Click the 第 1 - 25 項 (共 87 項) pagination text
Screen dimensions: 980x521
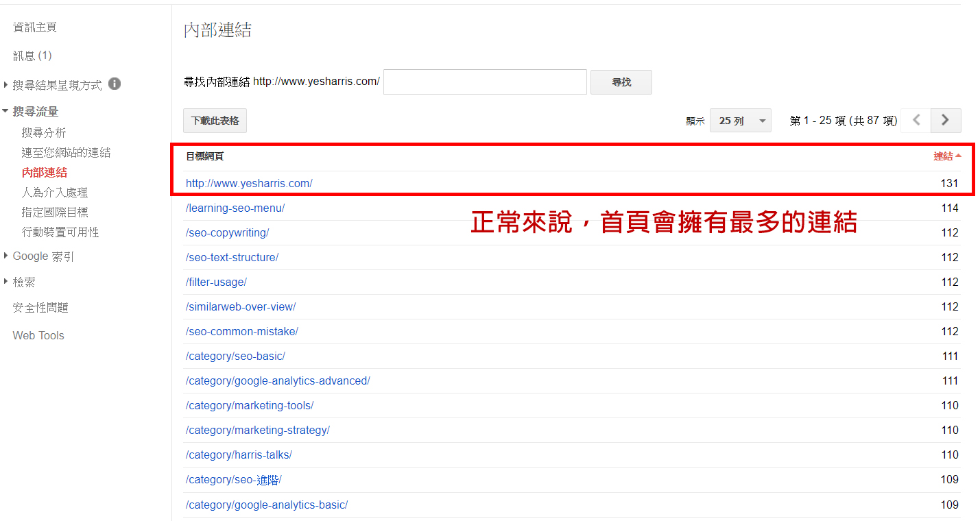point(844,121)
